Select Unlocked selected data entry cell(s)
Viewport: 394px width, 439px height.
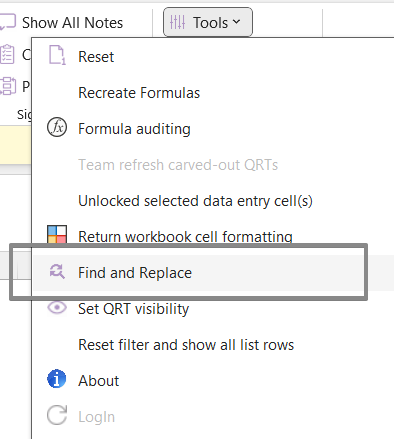(x=195, y=201)
